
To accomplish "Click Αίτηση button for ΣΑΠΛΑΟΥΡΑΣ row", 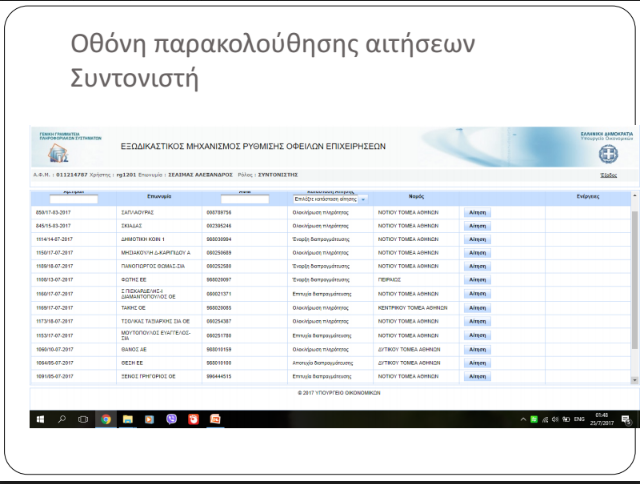I will [x=478, y=213].
